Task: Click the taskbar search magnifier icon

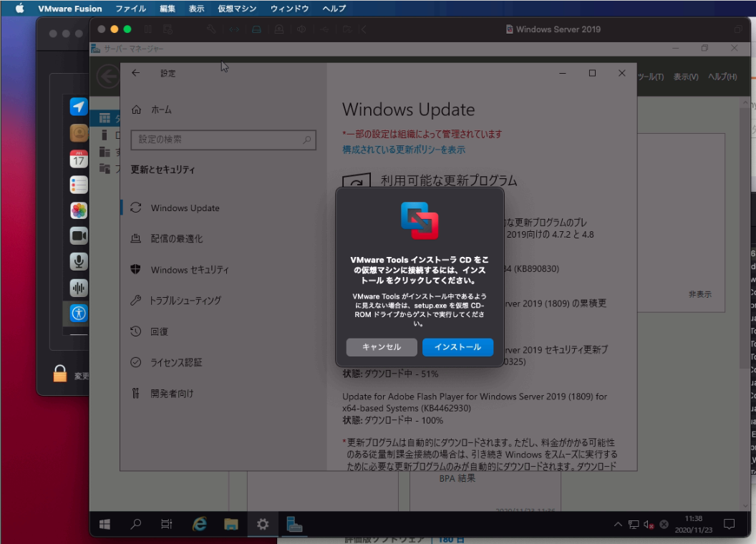Action: 136,524
